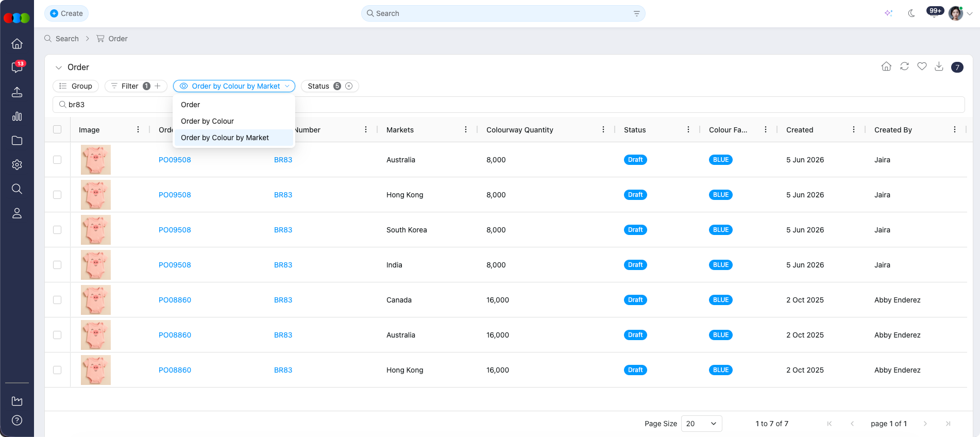Select Order by Colour view option
This screenshot has height=437, width=980.
coord(234,121)
